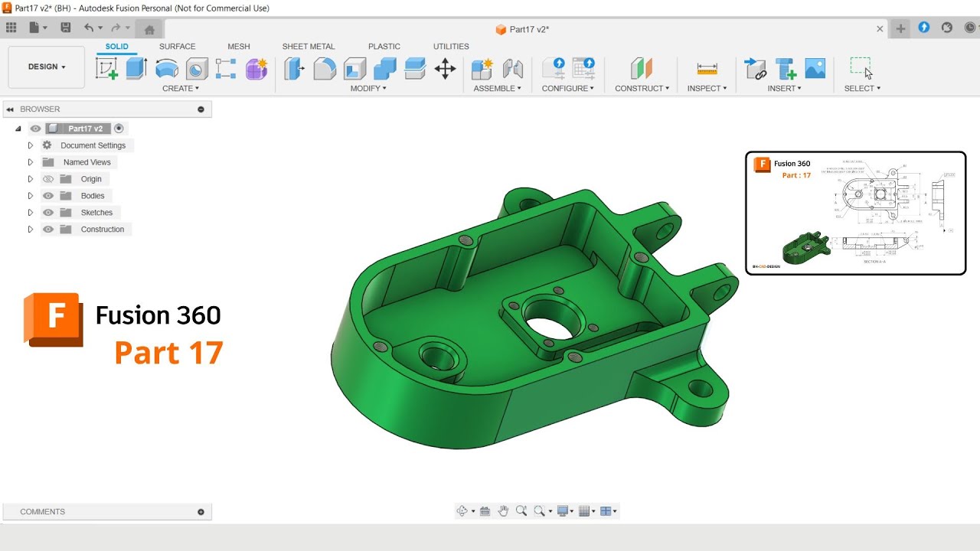Select the Look At tool

(485, 511)
